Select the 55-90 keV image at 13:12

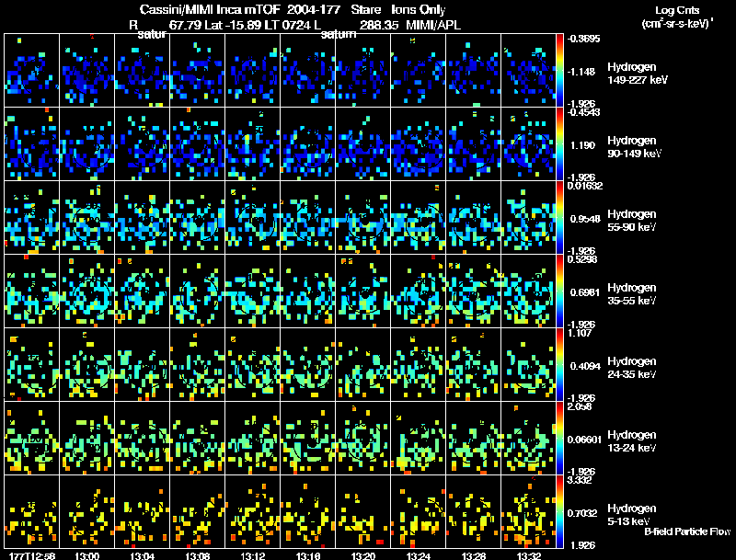click(x=252, y=218)
